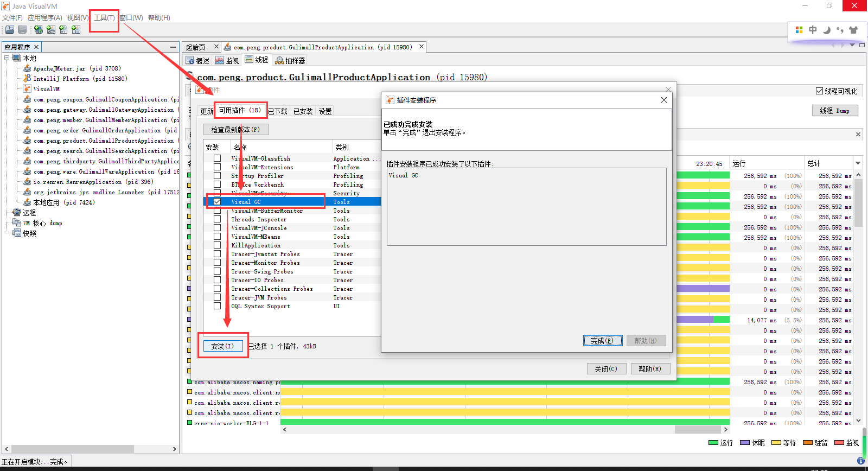This screenshot has height=471, width=868.
Task: Click the plugin installer dialog icon
Action: pyautogui.click(x=390, y=100)
